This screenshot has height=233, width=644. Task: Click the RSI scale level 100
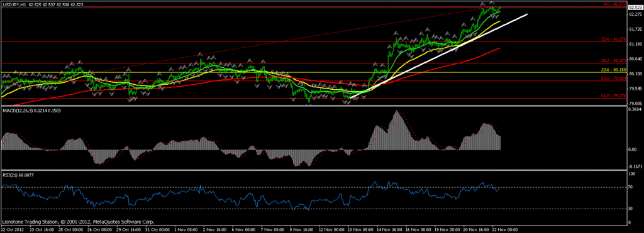tap(633, 174)
